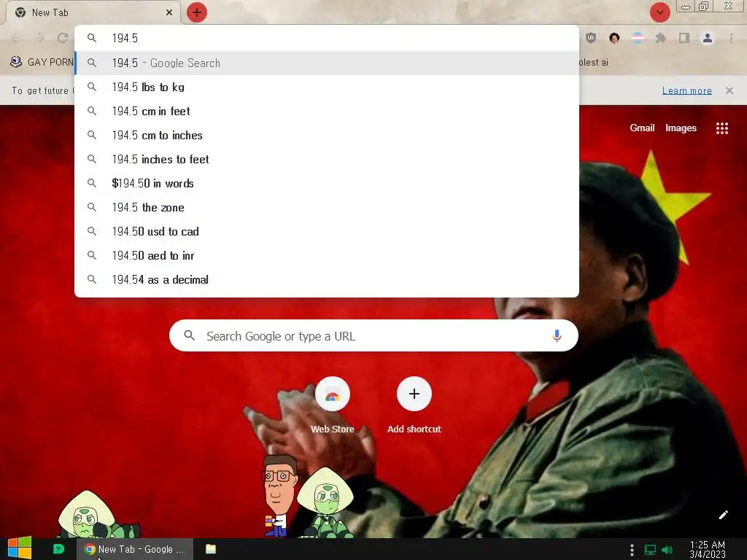
Task: Open the 'olest ai' bookmark
Action: tap(594, 62)
